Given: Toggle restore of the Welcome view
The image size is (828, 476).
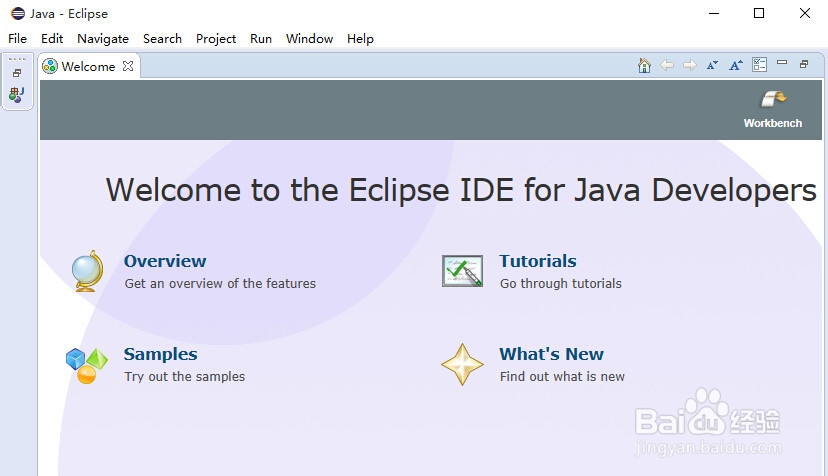Looking at the screenshot, I should pyautogui.click(x=804, y=64).
